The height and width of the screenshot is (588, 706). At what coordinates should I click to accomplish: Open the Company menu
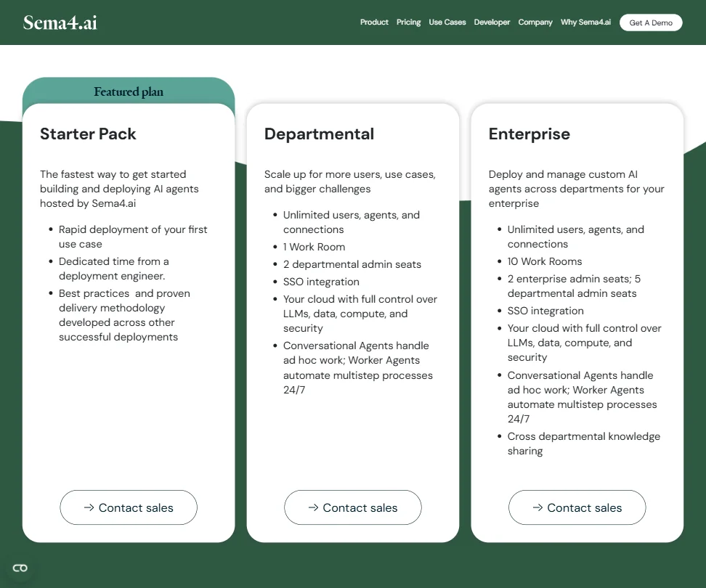point(535,22)
